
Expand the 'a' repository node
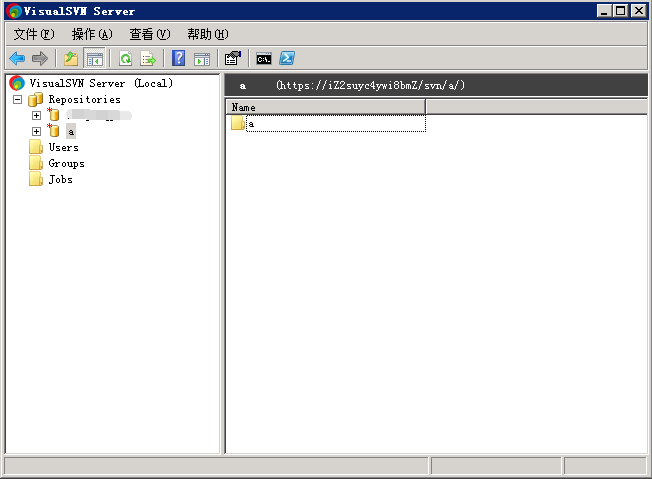point(37,131)
